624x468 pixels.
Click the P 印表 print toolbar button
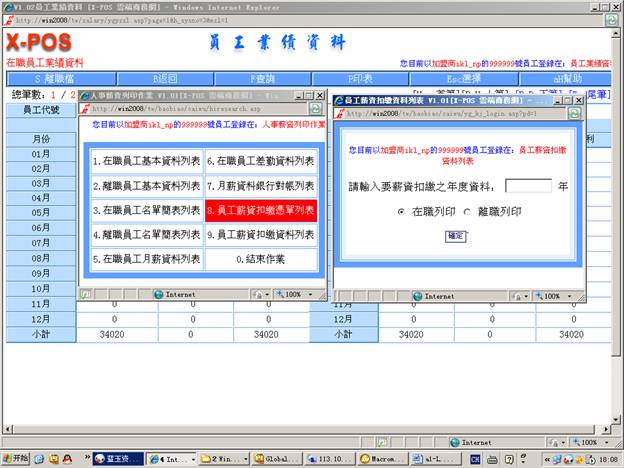click(x=368, y=78)
